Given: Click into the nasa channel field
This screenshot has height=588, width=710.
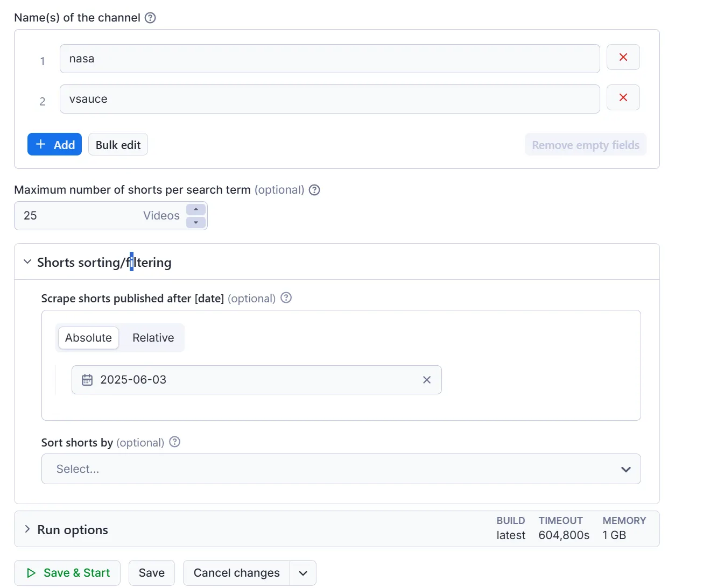Looking at the screenshot, I should pyautogui.click(x=329, y=59).
